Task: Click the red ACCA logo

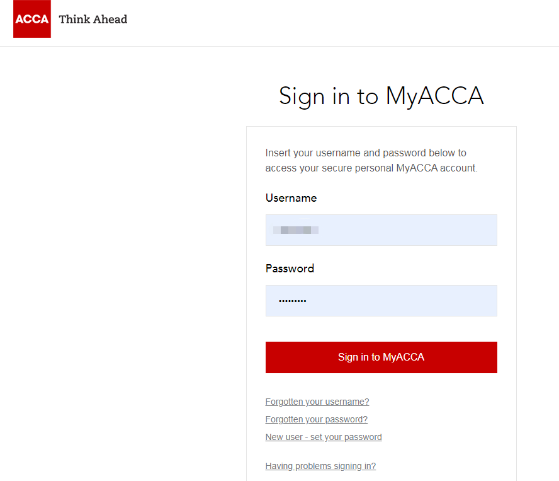Action: coord(32,19)
